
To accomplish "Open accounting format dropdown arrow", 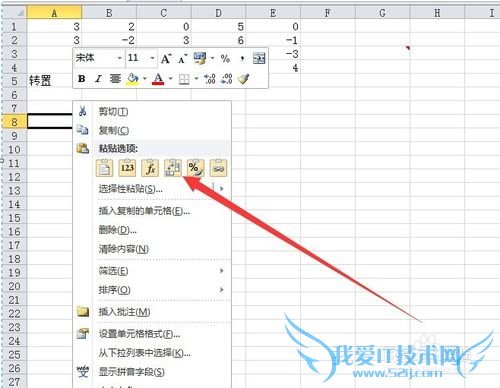I will click(x=212, y=58).
